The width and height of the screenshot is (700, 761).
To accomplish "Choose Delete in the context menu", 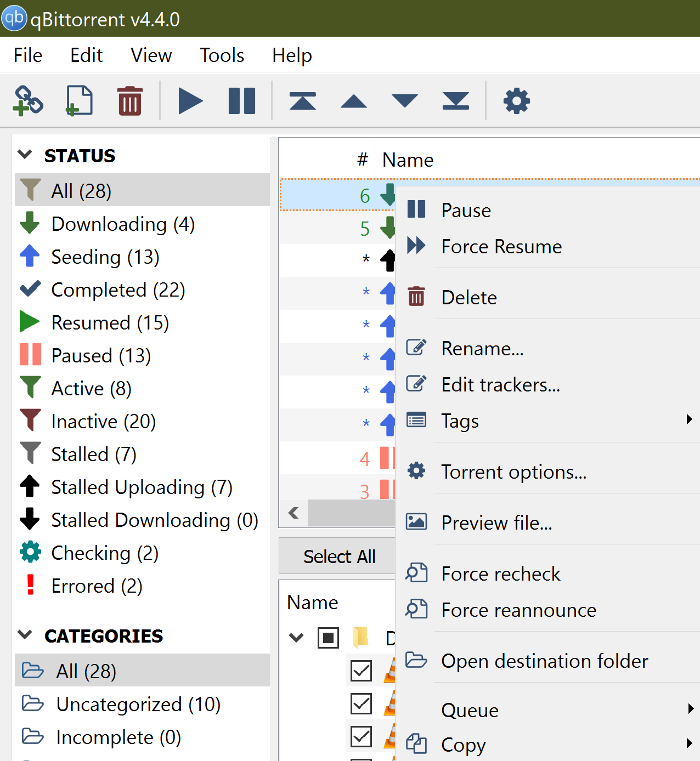I will coord(548,297).
